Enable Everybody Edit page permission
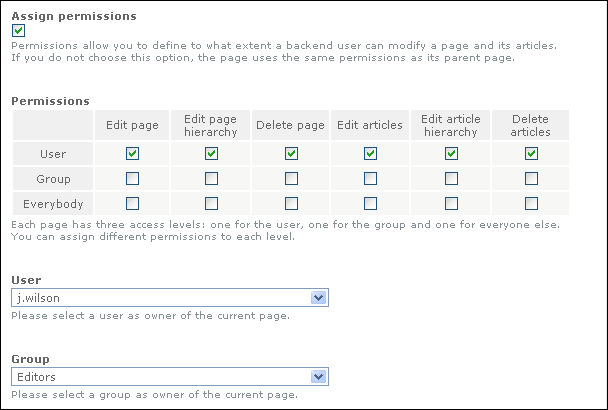This screenshot has width=608, height=410. tap(132, 203)
